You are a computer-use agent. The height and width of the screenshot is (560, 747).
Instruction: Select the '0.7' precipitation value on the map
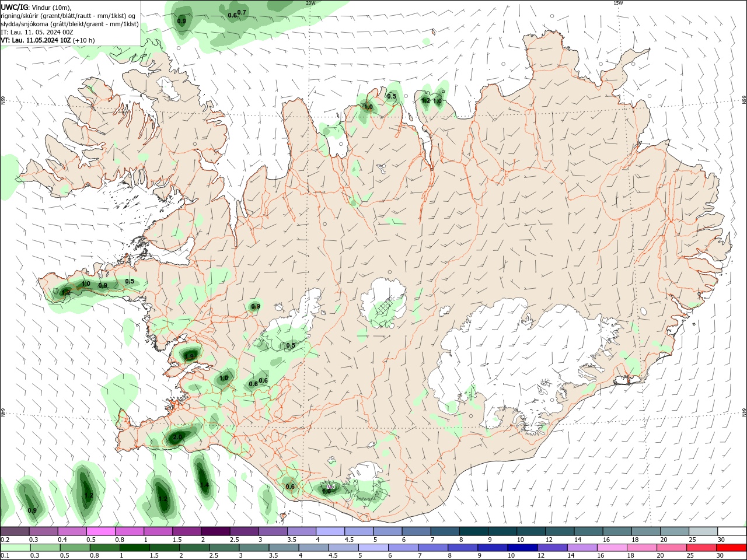click(x=242, y=12)
